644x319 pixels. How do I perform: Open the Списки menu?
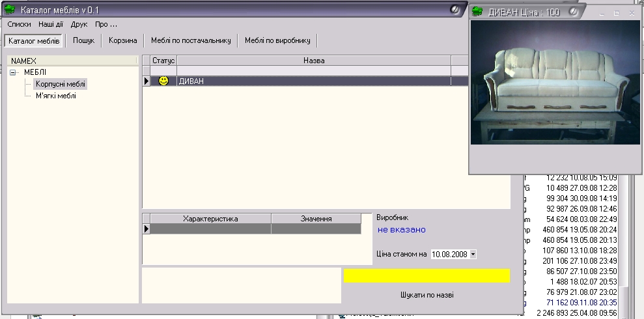point(20,24)
